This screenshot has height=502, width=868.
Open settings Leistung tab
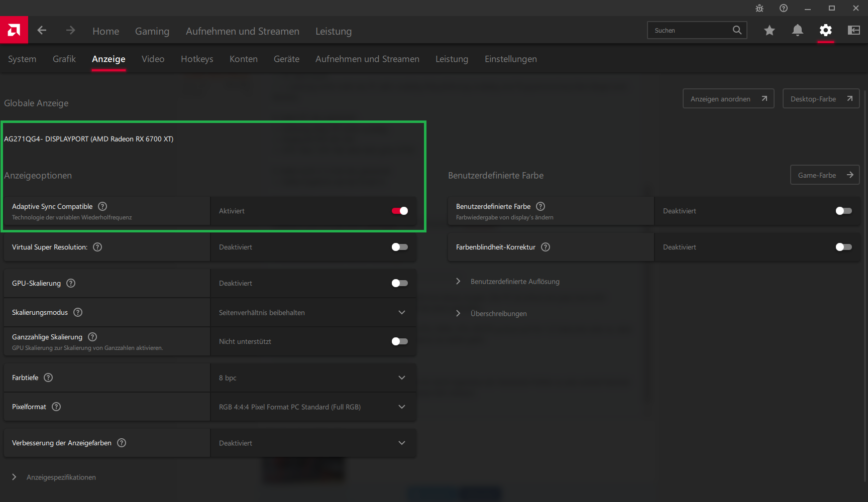452,59
